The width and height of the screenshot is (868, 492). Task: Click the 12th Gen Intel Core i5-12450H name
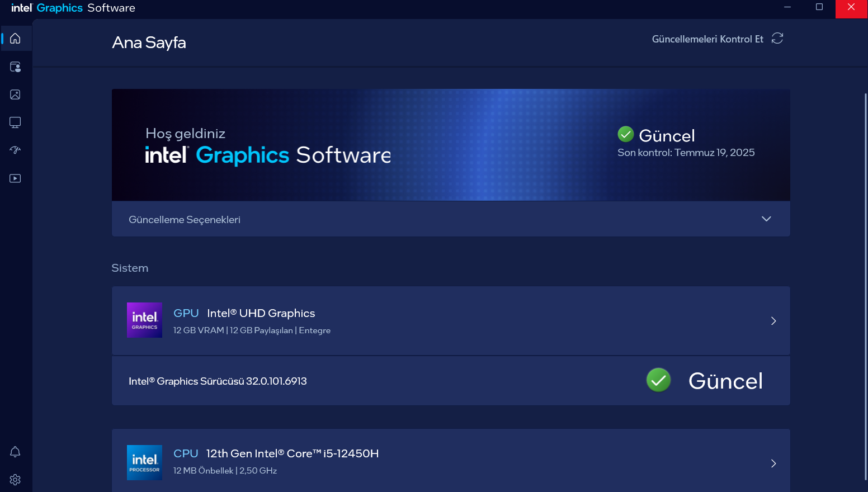pyautogui.click(x=293, y=453)
